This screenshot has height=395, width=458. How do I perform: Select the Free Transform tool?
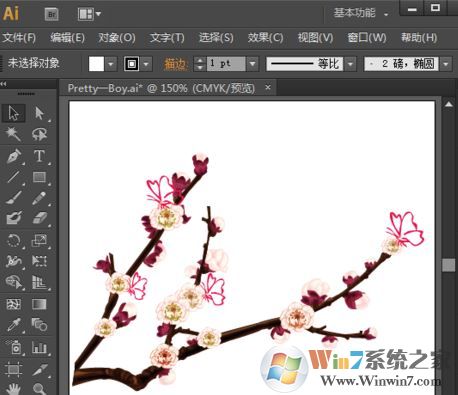pos(39,261)
